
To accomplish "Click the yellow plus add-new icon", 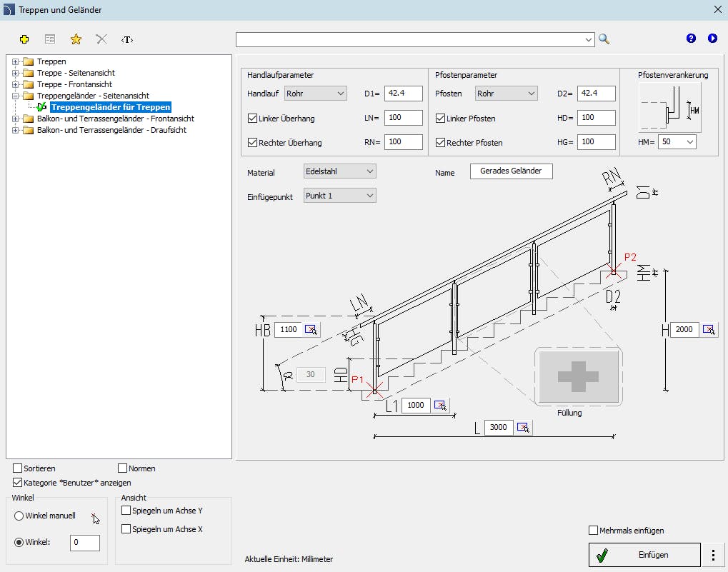I will 24,39.
